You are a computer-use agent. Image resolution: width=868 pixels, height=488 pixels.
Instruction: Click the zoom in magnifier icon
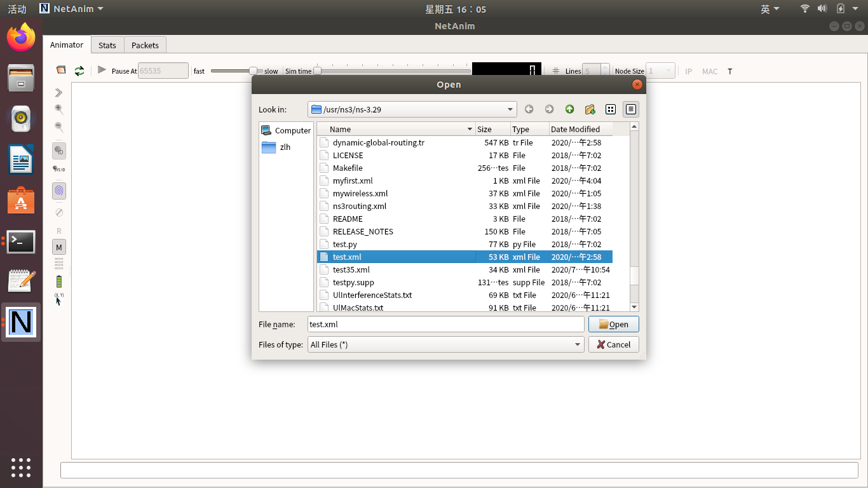(x=59, y=109)
